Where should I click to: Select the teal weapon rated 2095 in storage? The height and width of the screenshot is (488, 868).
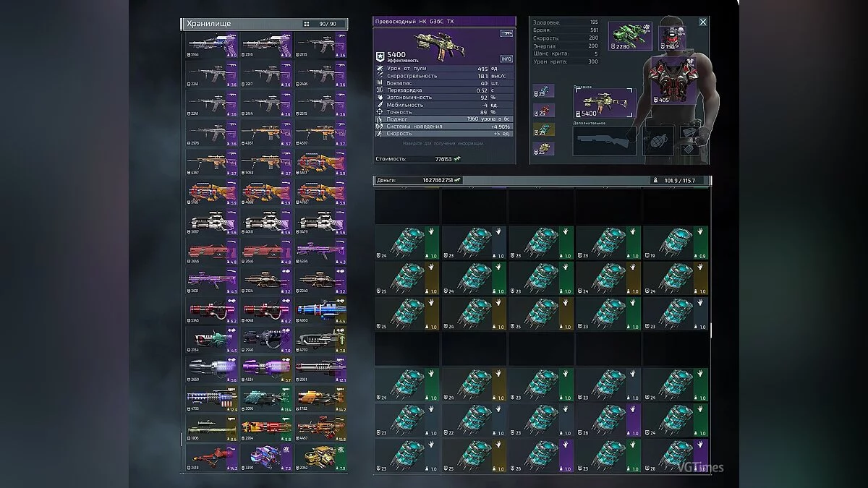pos(266,398)
